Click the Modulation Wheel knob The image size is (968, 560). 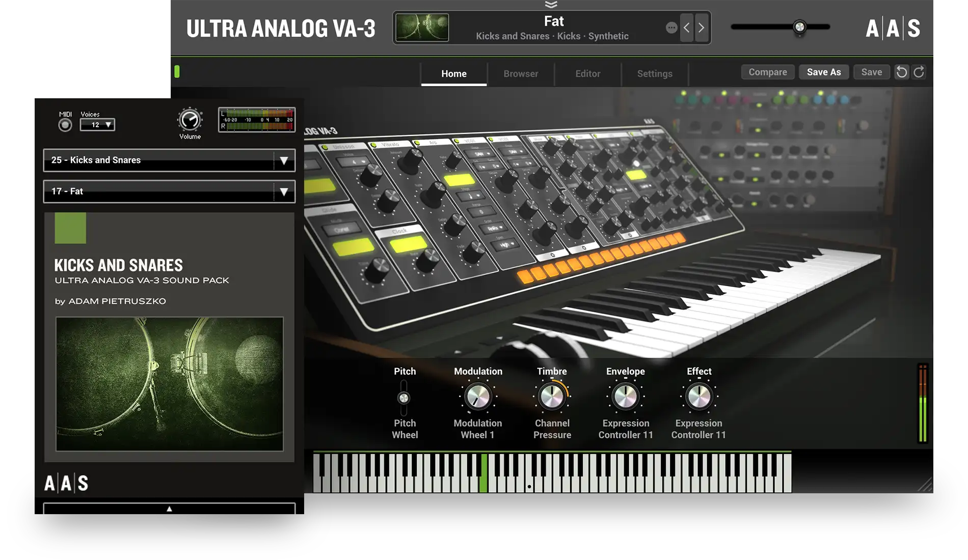point(478,397)
